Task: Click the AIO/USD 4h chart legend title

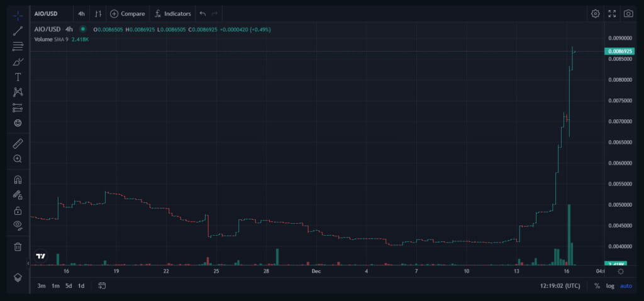Action: click(54, 29)
